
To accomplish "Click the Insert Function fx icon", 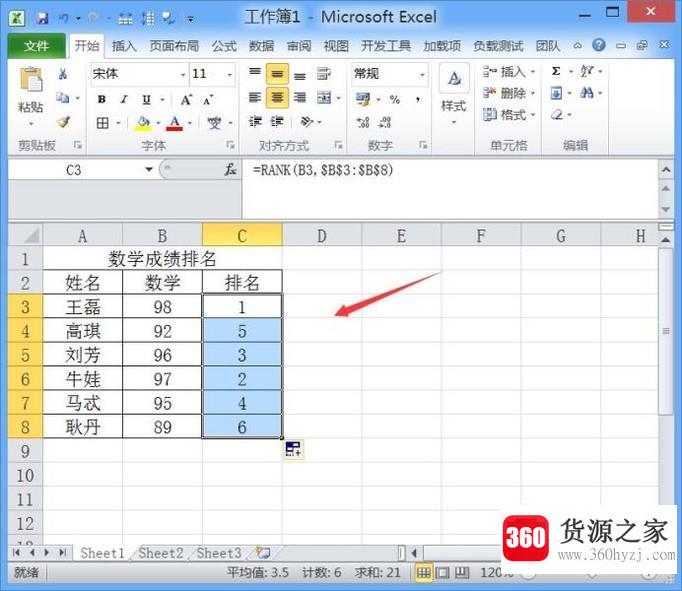I will 230,170.
